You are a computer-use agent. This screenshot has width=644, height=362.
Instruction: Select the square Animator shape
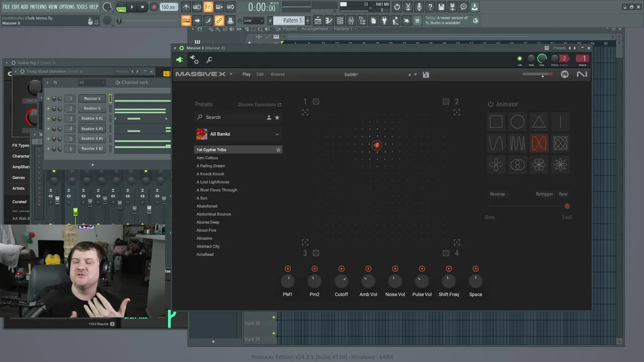click(x=496, y=122)
